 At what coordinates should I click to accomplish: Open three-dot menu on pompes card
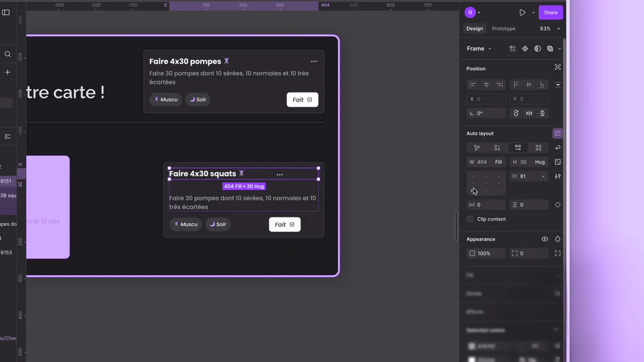(314, 61)
